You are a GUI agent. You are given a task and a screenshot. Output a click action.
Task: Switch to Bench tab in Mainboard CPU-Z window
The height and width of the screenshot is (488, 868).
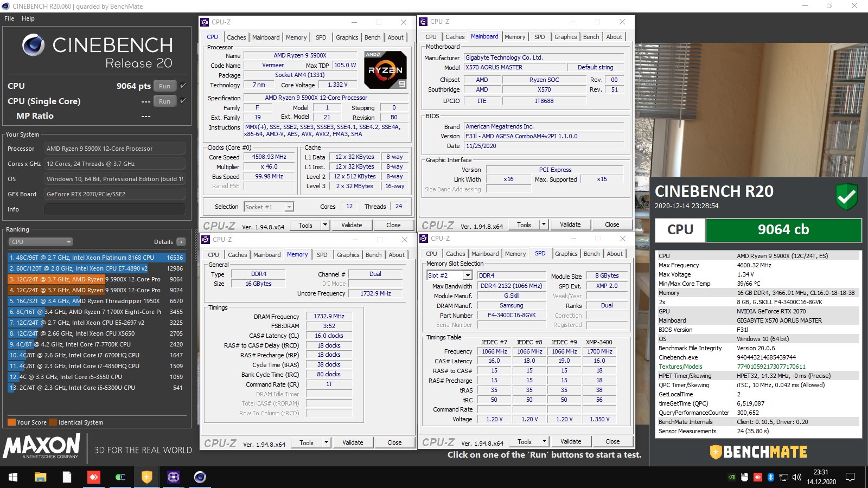click(x=591, y=37)
